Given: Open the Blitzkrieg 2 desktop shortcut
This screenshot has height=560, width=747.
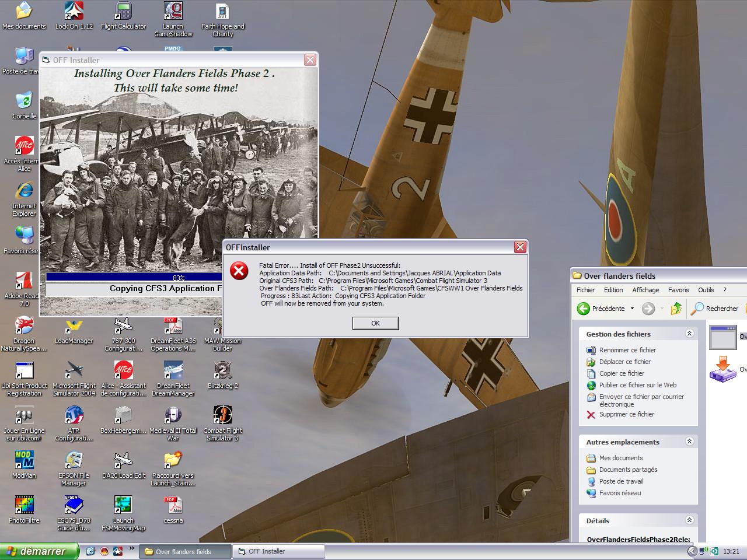Looking at the screenshot, I should tap(222, 371).
